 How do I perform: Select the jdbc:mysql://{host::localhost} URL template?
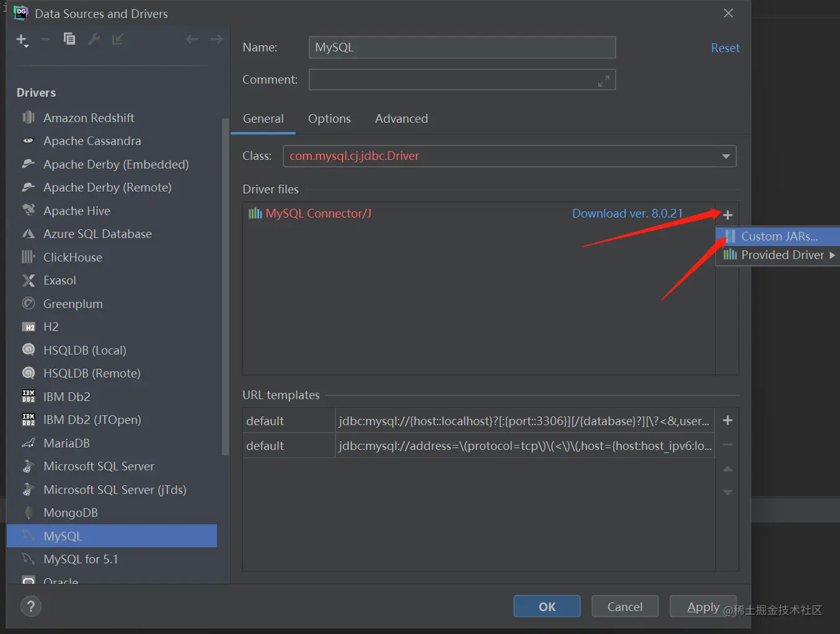479,421
